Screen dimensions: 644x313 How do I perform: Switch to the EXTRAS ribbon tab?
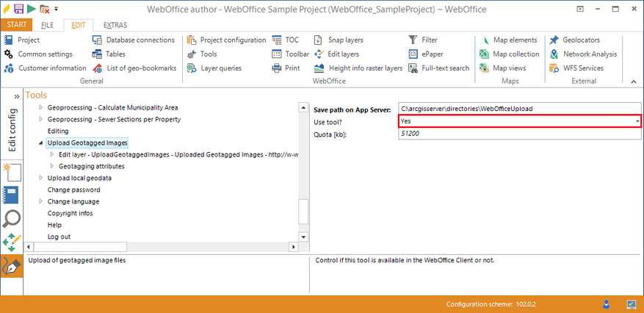point(115,25)
